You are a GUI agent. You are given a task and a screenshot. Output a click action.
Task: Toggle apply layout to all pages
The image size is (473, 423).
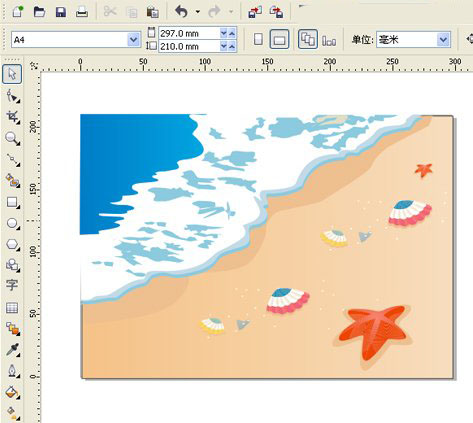tap(308, 39)
